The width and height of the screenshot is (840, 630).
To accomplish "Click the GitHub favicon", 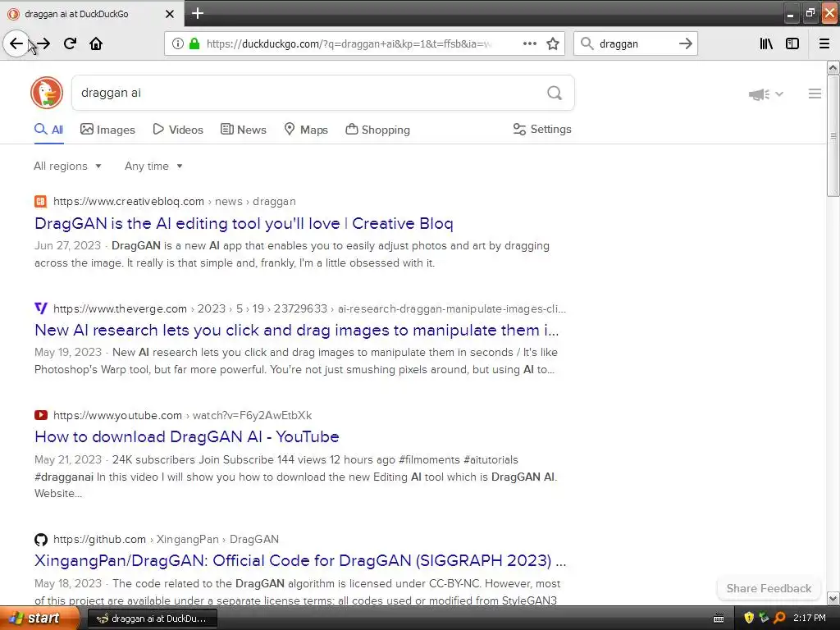I will click(41, 540).
